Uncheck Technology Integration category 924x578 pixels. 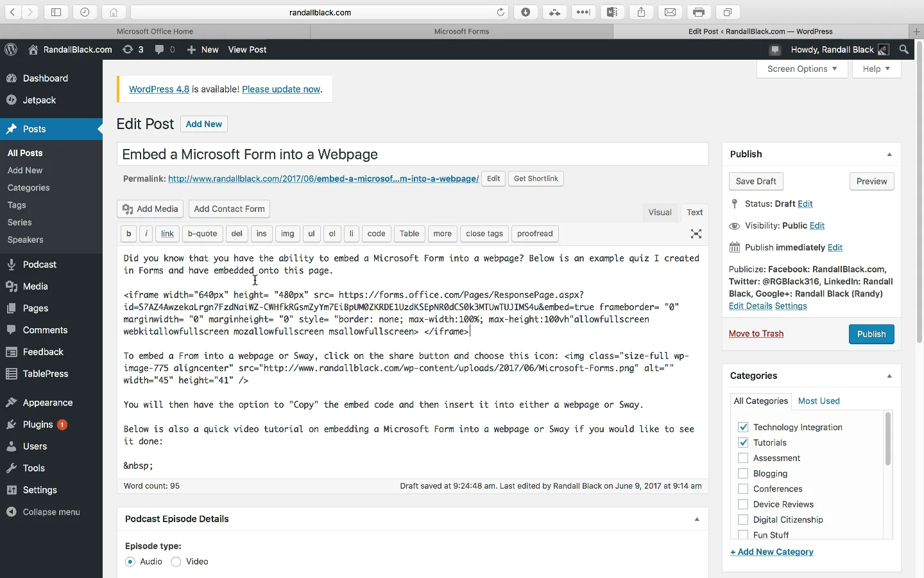(743, 427)
